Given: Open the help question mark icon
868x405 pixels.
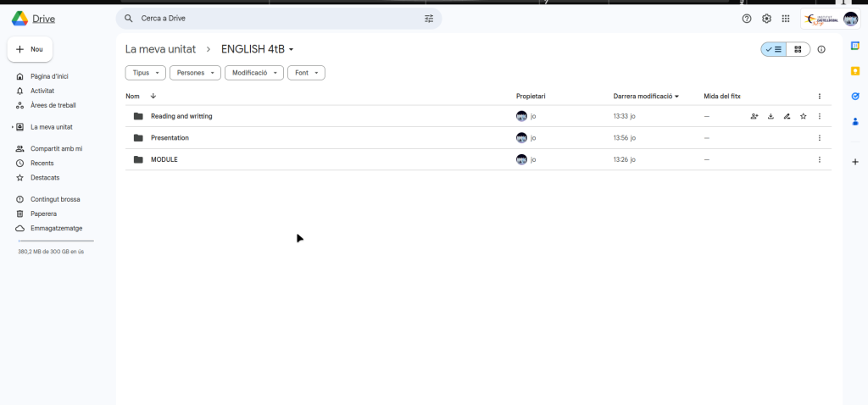Looking at the screenshot, I should click(x=747, y=19).
